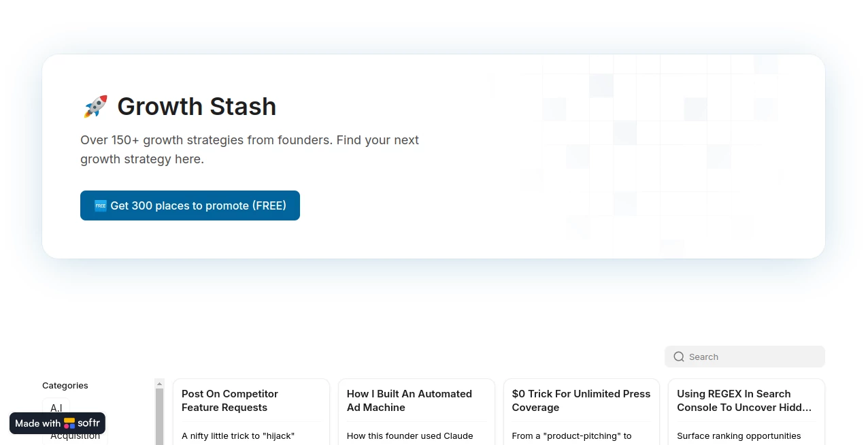The width and height of the screenshot is (868, 445).
Task: Click the rocket emoji beside Growth Stash
Action: point(95,107)
